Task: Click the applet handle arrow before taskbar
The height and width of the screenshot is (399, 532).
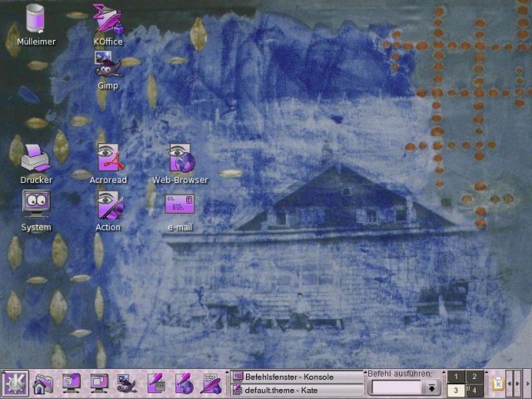Action: coord(227,373)
